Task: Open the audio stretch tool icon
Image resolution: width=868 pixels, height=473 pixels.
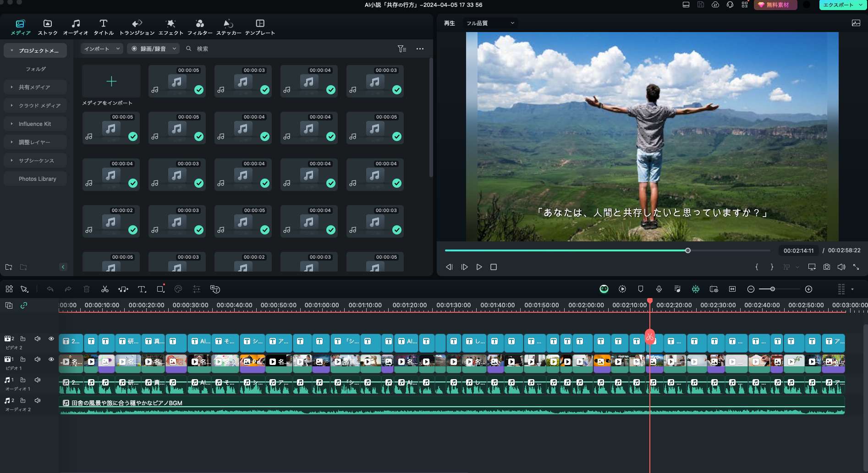Action: point(123,289)
